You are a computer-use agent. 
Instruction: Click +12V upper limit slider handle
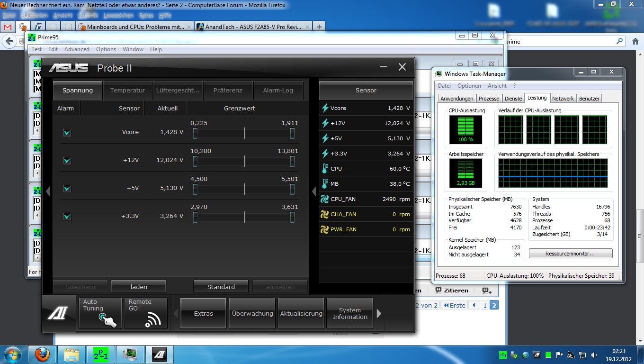(x=292, y=162)
